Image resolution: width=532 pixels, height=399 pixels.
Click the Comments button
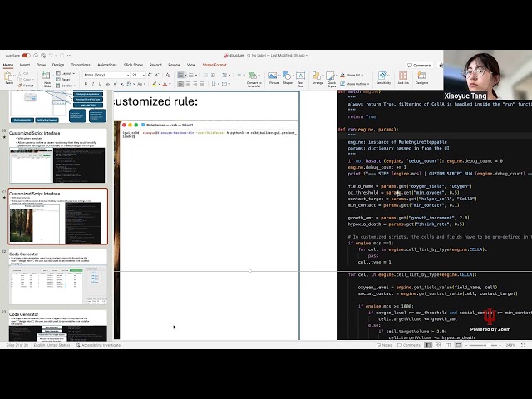(420, 65)
